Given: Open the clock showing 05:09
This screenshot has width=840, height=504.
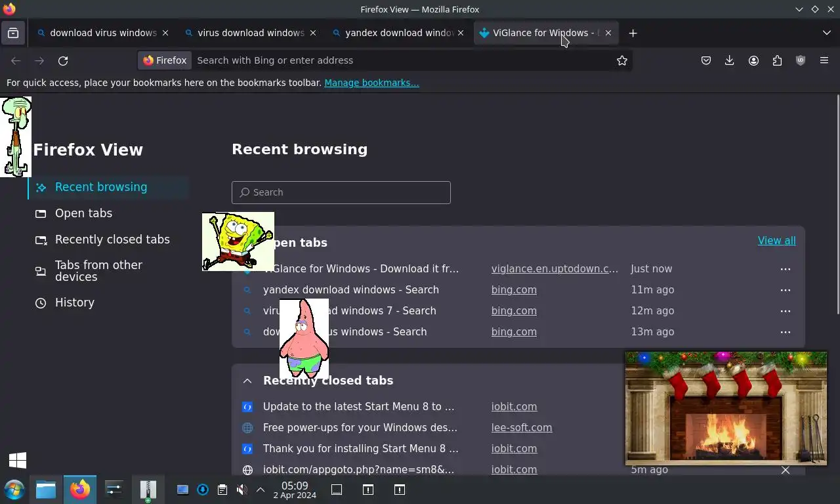Looking at the screenshot, I should [x=295, y=490].
